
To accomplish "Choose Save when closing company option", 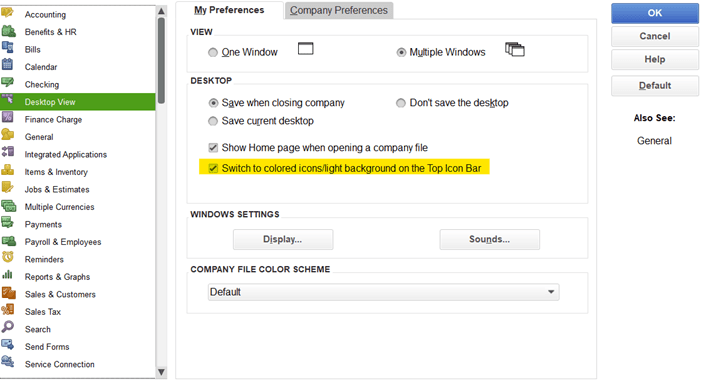I will (x=213, y=103).
